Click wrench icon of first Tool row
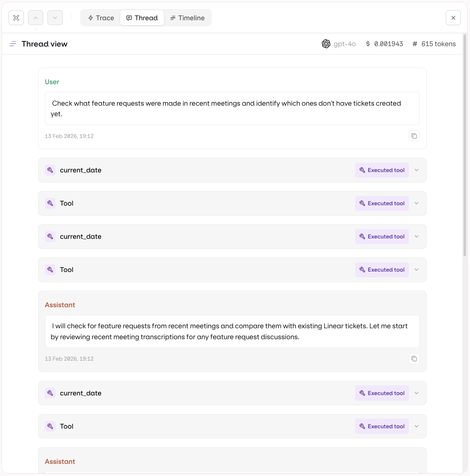Screen dimensions: 470x476 click(x=50, y=203)
